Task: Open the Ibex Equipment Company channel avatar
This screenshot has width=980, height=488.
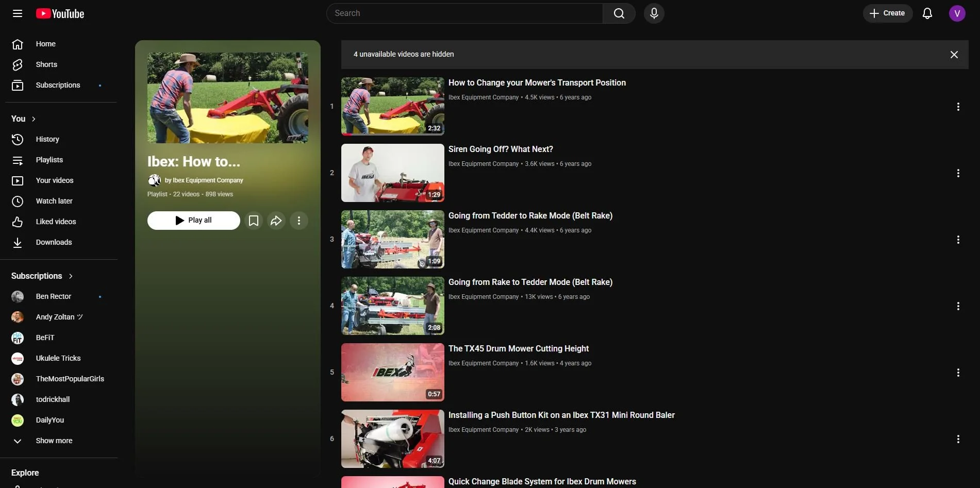Action: pyautogui.click(x=154, y=180)
